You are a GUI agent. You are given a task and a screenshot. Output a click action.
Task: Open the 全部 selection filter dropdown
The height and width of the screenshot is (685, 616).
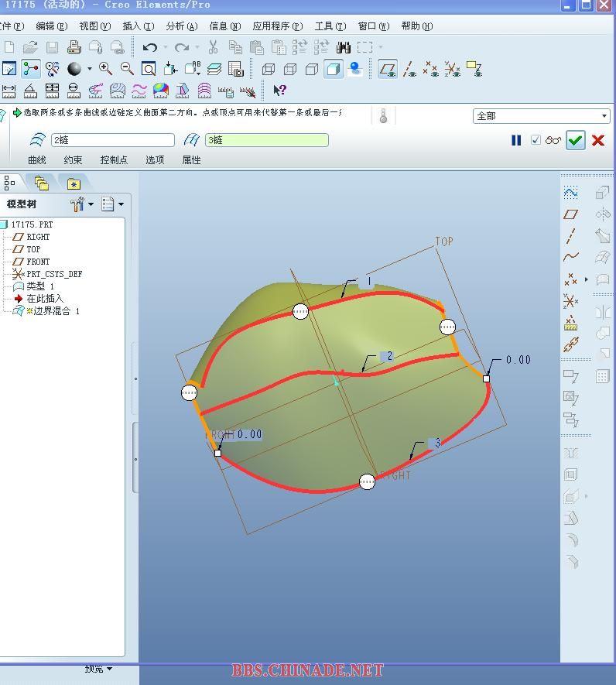541,116
